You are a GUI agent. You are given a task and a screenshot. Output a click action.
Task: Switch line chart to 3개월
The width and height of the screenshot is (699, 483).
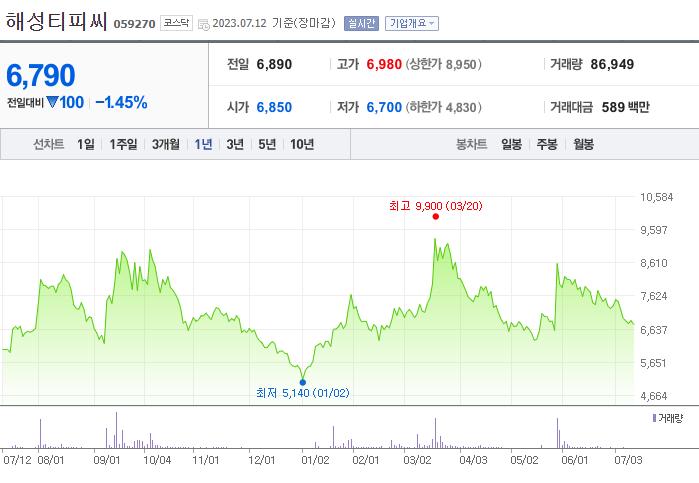166,144
